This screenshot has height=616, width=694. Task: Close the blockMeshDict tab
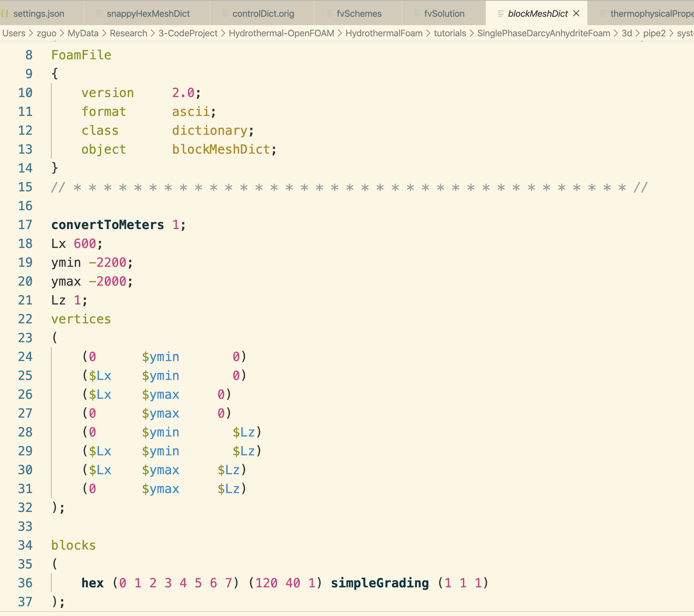pos(576,13)
